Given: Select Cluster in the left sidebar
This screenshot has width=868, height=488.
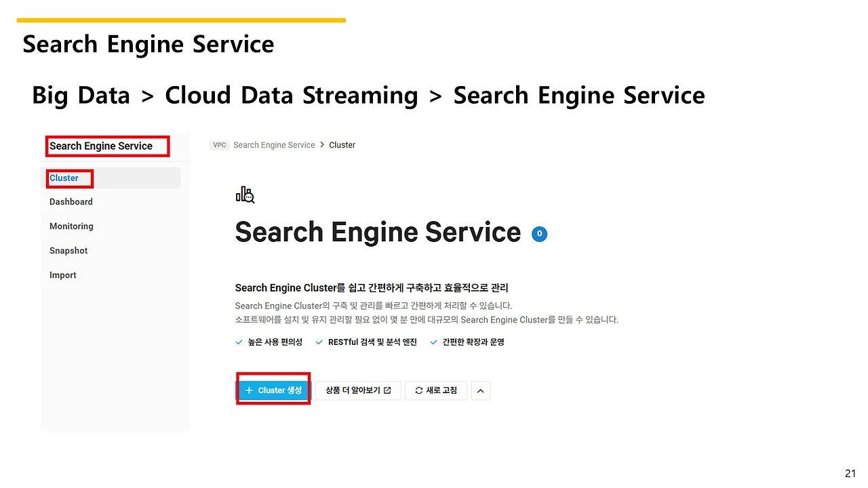Looking at the screenshot, I should (63, 178).
